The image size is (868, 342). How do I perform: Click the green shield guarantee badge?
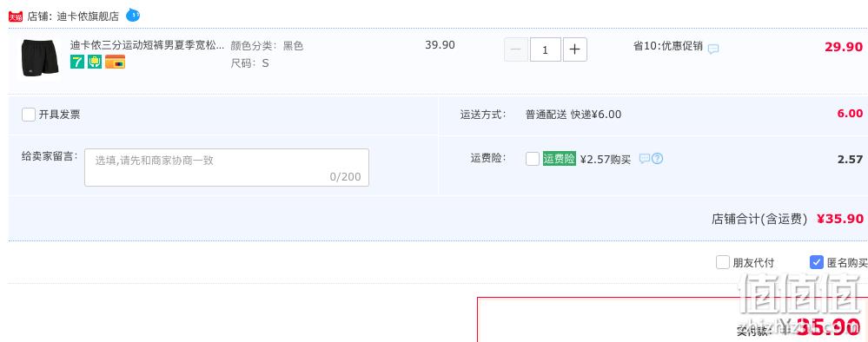95,62
